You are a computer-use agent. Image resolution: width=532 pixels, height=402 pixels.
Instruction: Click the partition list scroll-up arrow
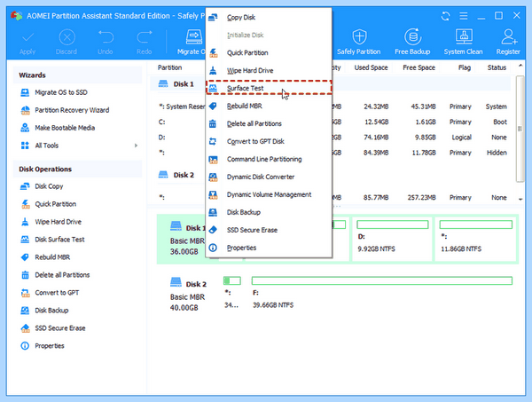520,66
